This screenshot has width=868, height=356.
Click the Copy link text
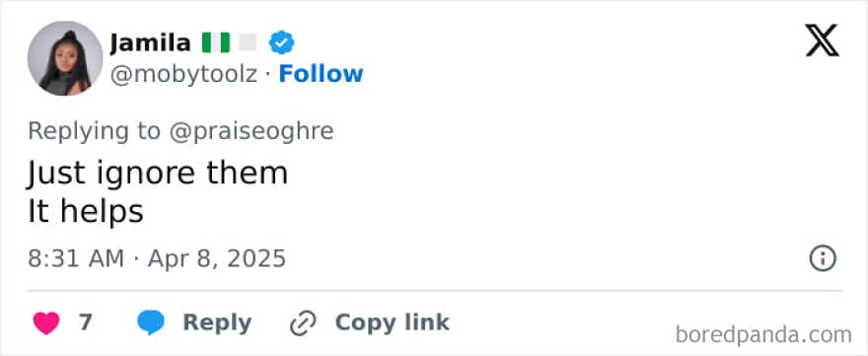(x=392, y=322)
